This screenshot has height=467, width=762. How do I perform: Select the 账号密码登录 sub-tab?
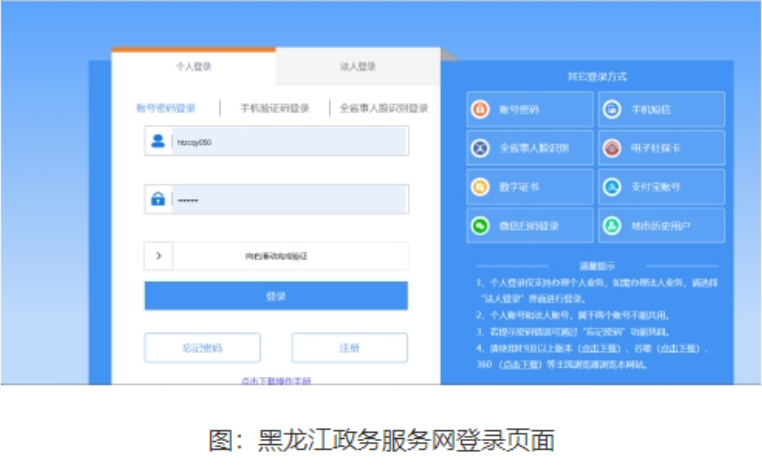[166, 108]
